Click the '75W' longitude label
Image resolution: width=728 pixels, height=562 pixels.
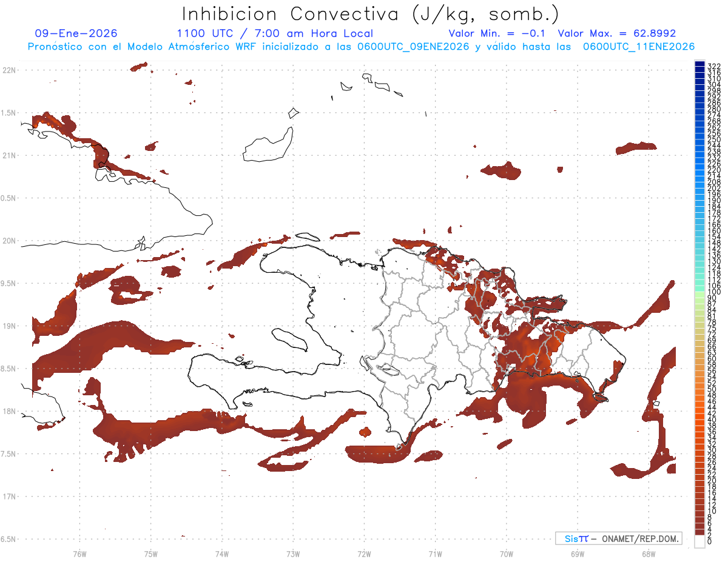click(150, 554)
